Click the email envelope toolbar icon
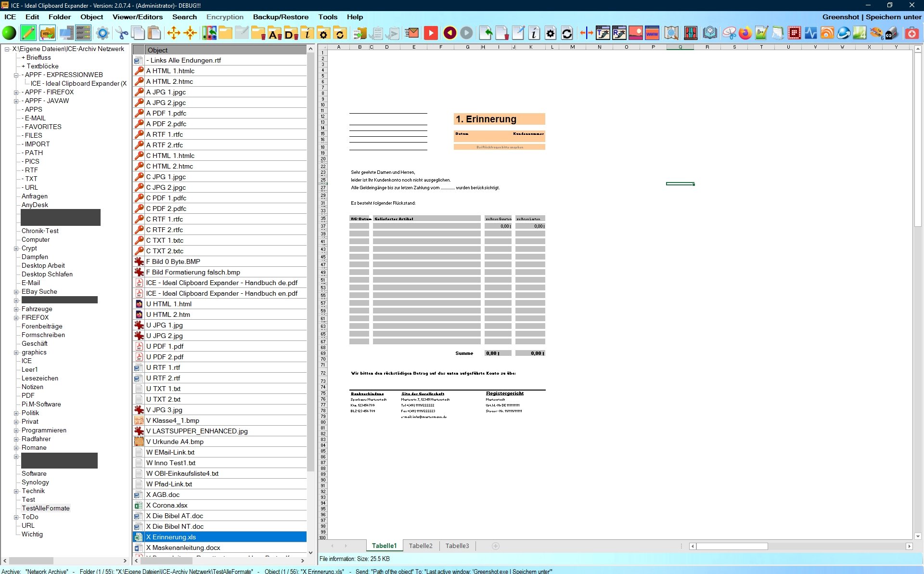Image resolution: width=924 pixels, height=574 pixels. click(x=412, y=33)
